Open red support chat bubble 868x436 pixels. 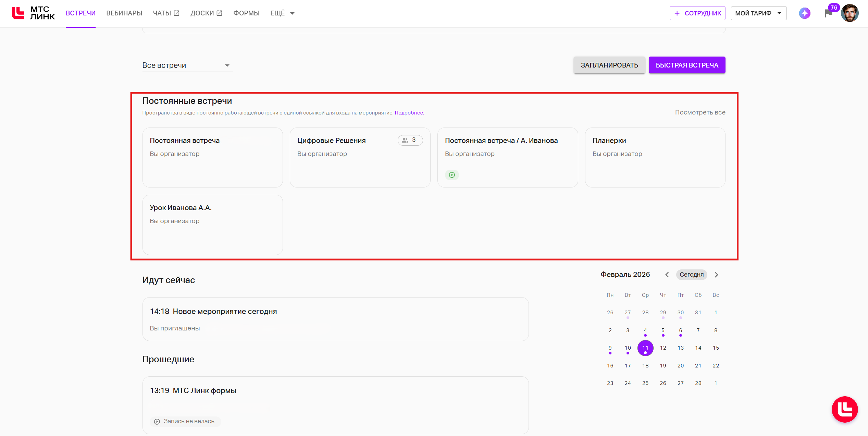coord(844,409)
